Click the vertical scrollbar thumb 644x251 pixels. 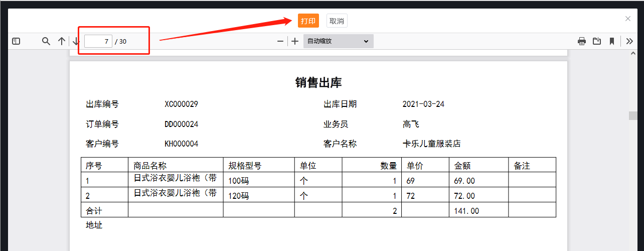(x=633, y=115)
